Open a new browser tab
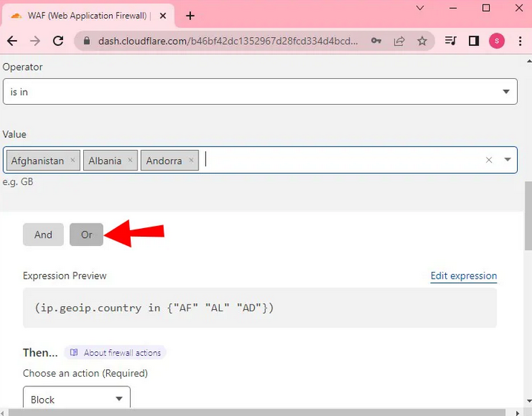Viewport: 532px width, 416px height. [190, 16]
